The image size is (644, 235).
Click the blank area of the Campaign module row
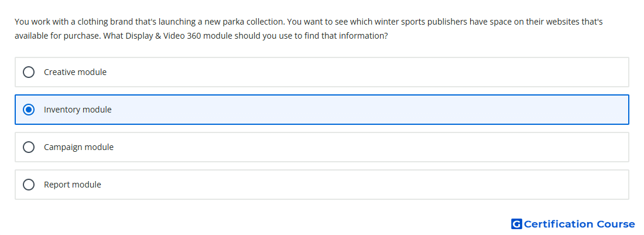click(x=369, y=147)
